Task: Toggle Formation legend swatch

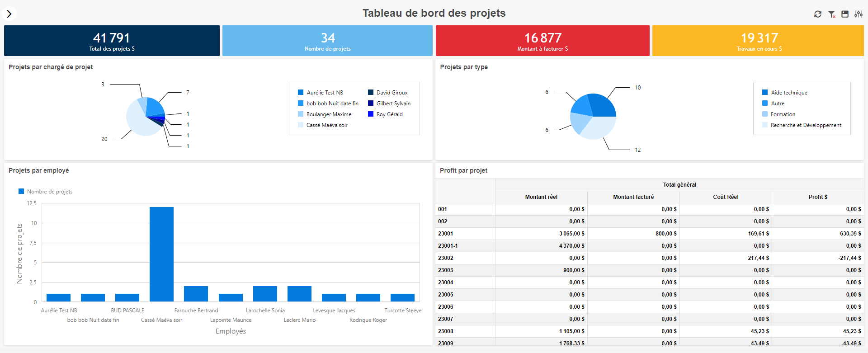Action: coord(765,114)
